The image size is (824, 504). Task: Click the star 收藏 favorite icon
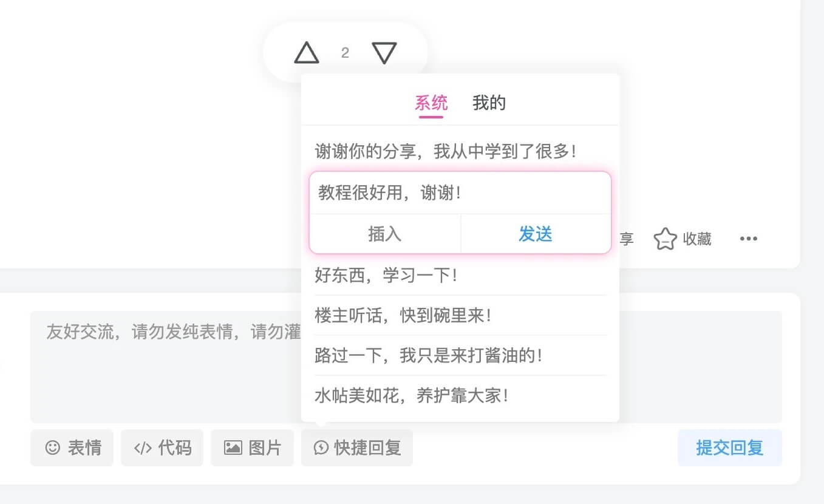665,239
